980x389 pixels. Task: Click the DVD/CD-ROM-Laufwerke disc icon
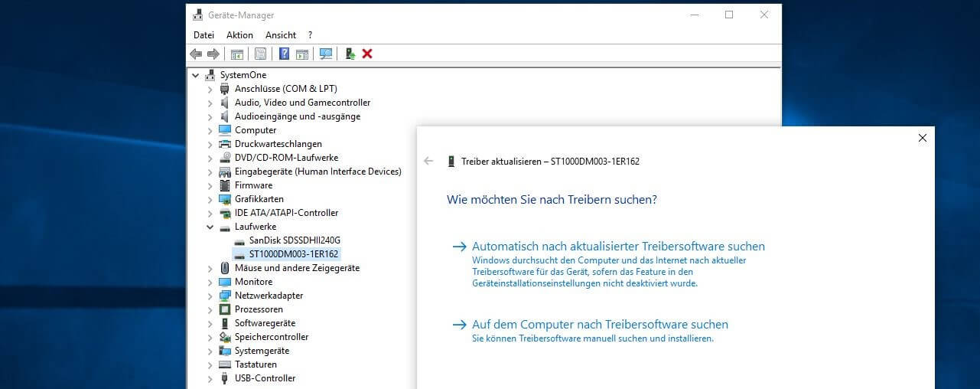(225, 158)
